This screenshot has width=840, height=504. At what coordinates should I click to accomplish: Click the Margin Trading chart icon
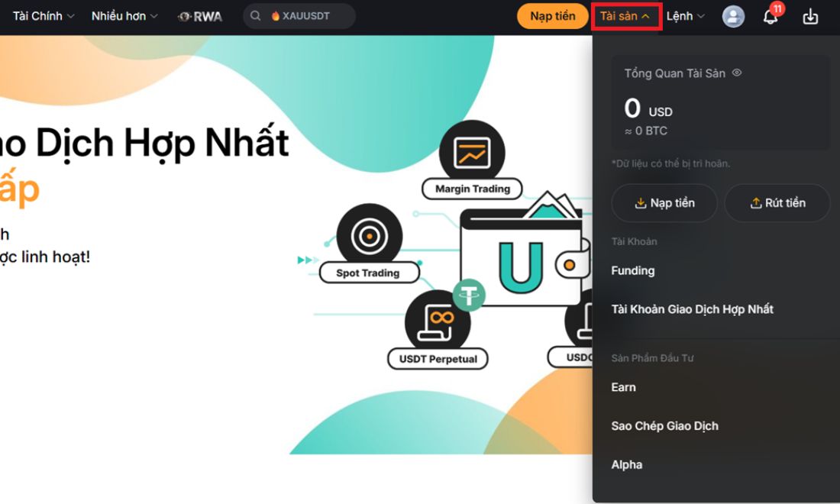471,152
